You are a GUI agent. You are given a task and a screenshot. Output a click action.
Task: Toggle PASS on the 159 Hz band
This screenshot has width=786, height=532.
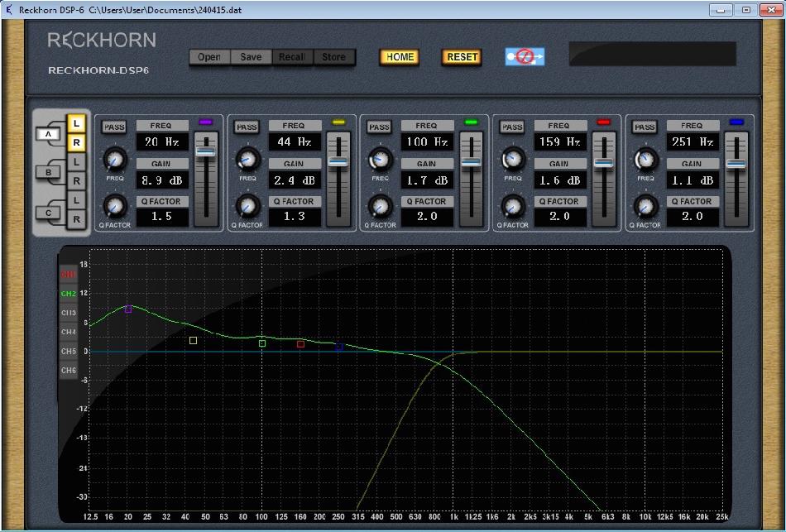pos(512,127)
